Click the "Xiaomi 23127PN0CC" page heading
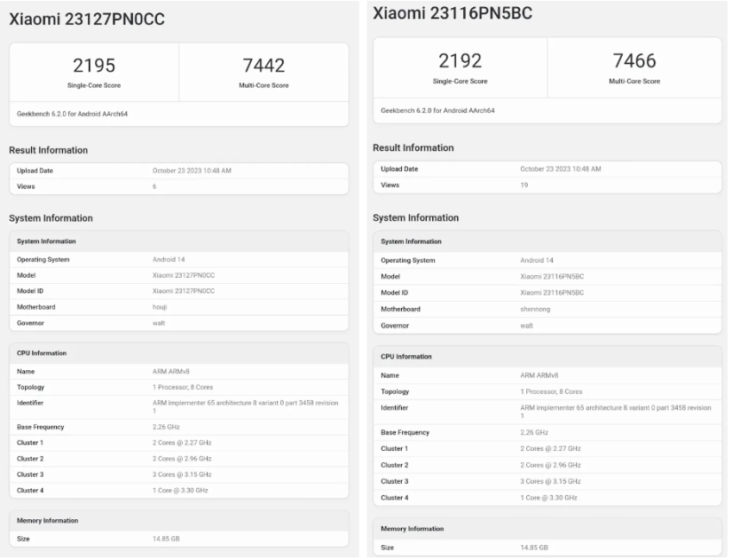732x560 pixels. tap(87, 20)
